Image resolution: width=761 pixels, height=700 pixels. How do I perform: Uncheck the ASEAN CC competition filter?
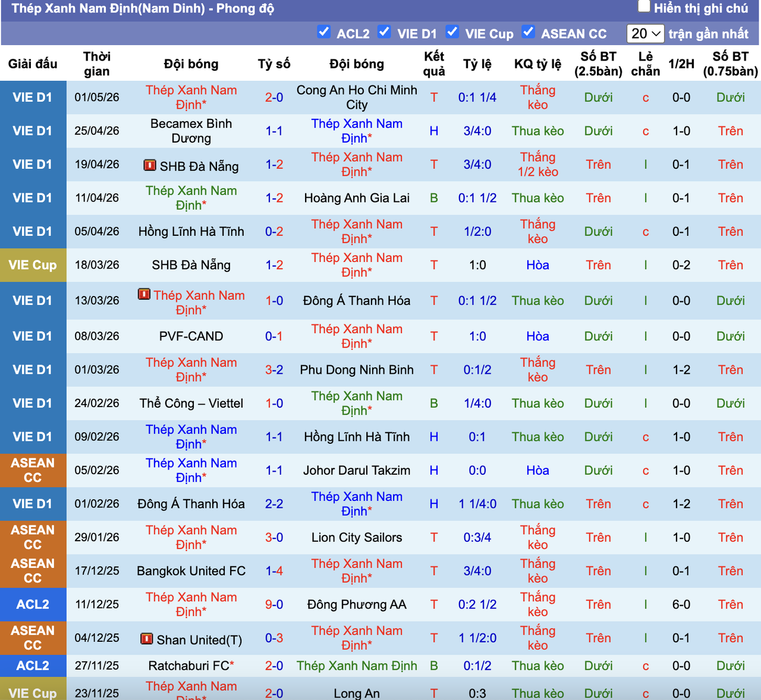coord(528,31)
